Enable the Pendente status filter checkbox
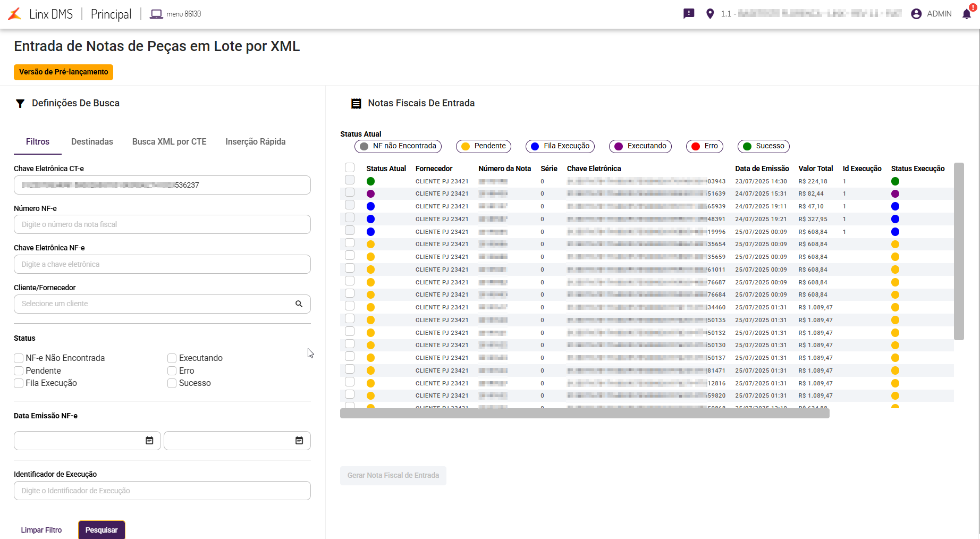The image size is (980, 539). coord(19,371)
